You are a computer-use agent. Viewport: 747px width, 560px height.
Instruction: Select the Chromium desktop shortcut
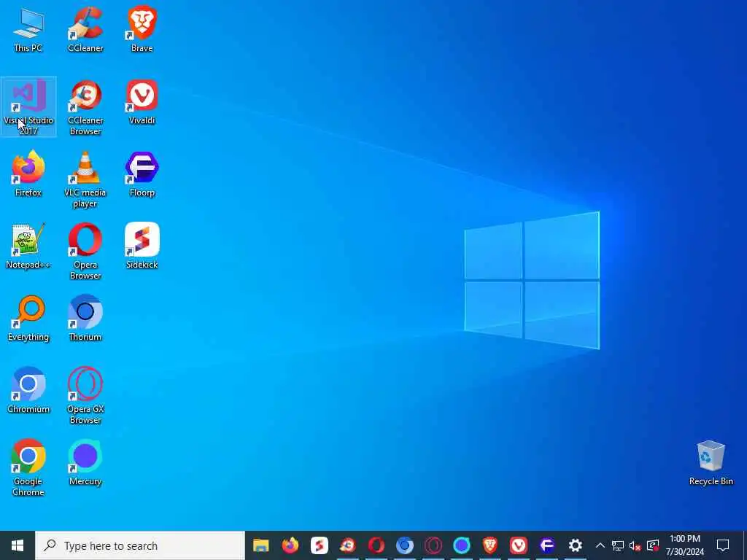point(28,391)
